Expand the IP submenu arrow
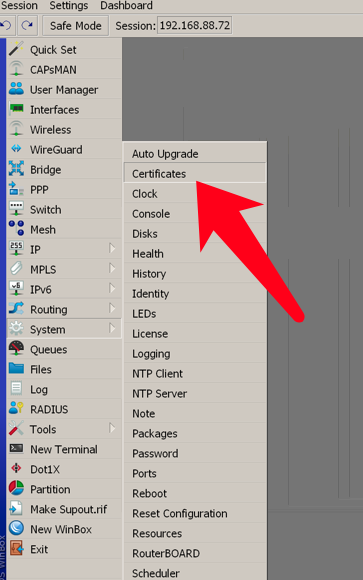 coord(112,248)
